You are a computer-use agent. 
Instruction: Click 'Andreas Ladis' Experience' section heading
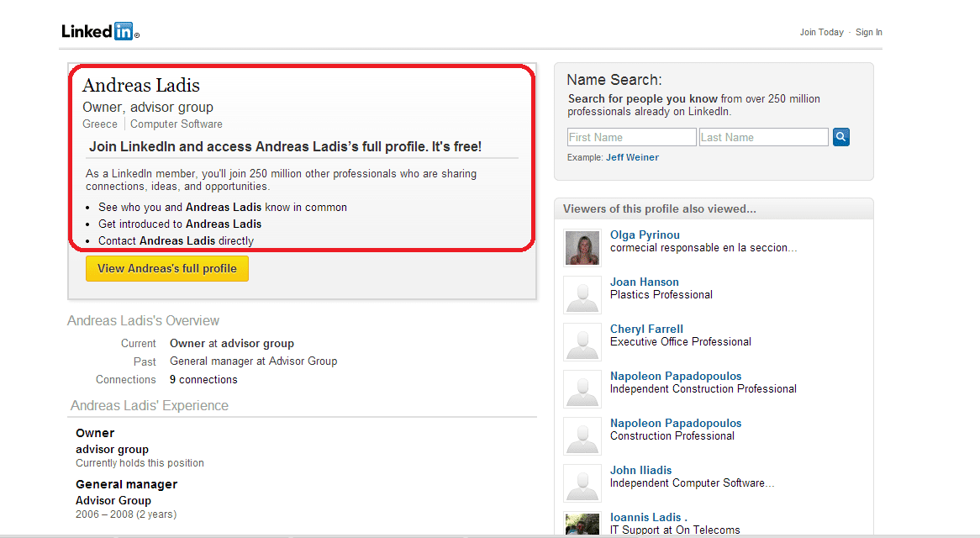coord(150,405)
